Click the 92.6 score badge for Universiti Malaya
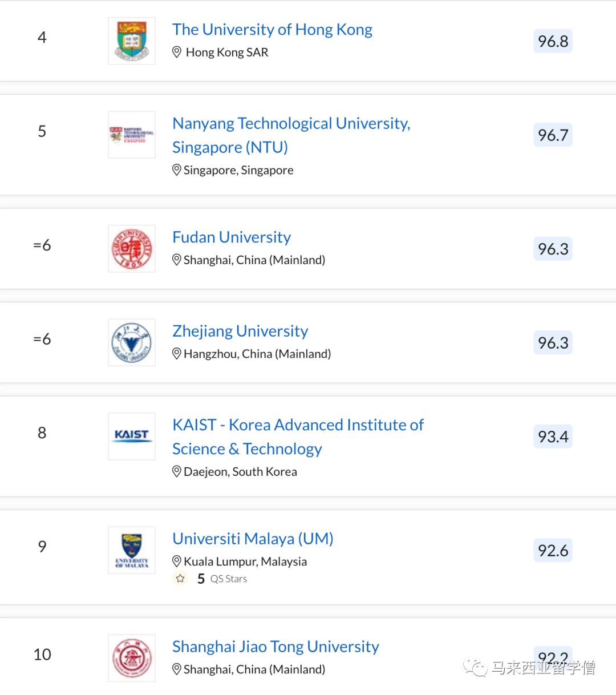This screenshot has height=695, width=616. click(x=552, y=550)
